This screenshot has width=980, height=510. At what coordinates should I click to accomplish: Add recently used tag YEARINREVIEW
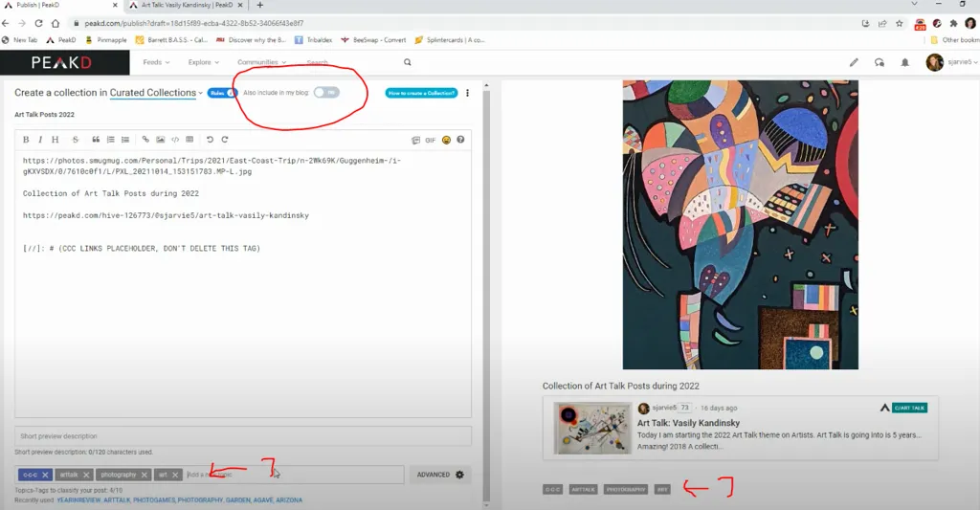click(x=78, y=500)
